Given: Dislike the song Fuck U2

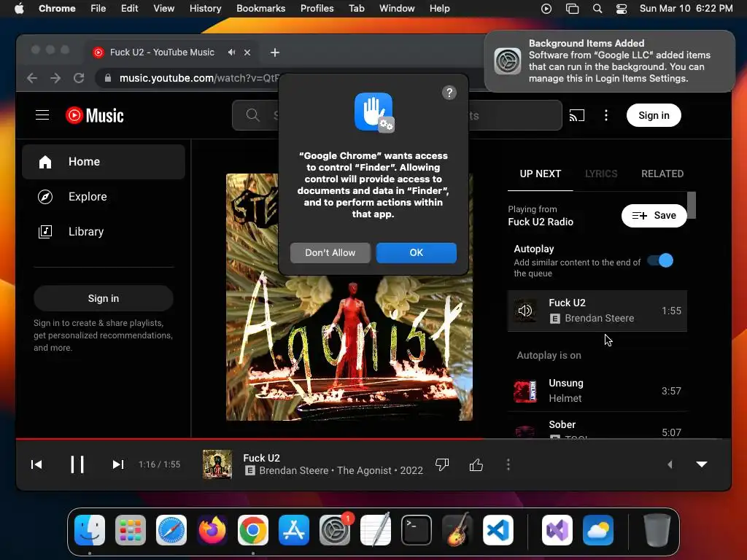Looking at the screenshot, I should point(442,464).
